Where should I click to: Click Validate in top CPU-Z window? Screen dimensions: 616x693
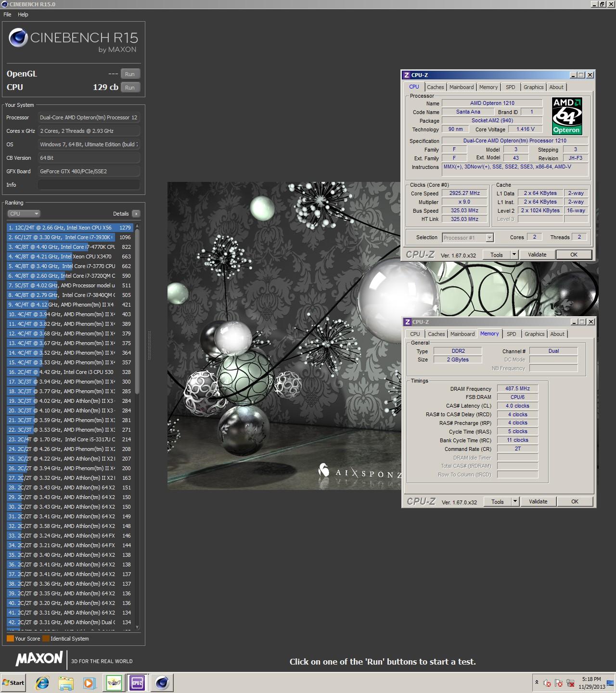tap(537, 255)
